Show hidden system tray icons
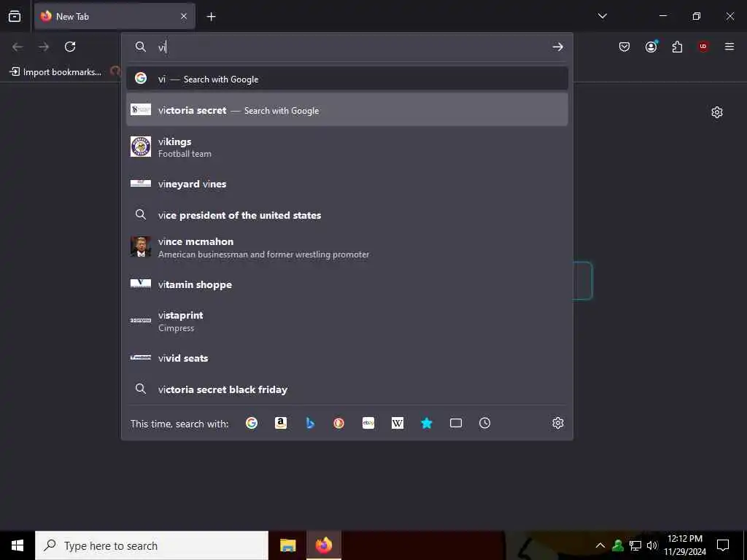The image size is (747, 560). click(x=600, y=545)
